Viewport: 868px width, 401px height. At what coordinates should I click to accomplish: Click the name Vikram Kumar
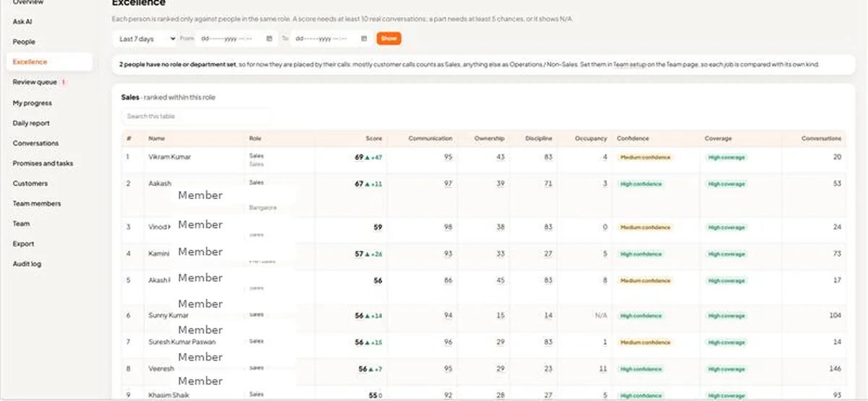[x=169, y=157]
